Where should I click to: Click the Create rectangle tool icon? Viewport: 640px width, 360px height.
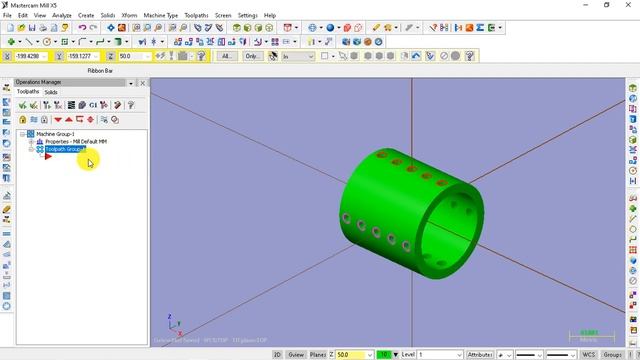pyautogui.click(x=64, y=42)
